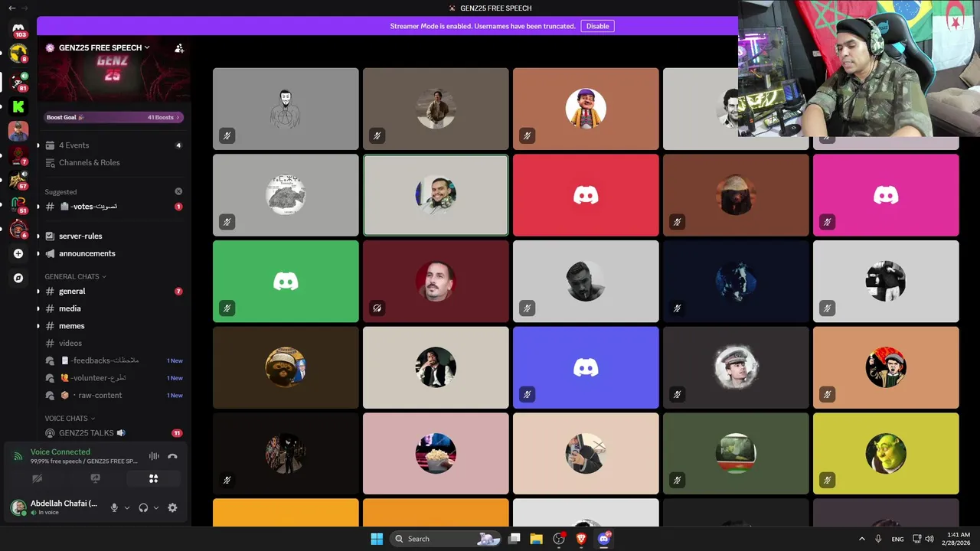The image size is (980, 551).
Task: Deafen with headphones icon in user panel
Action: point(143,507)
